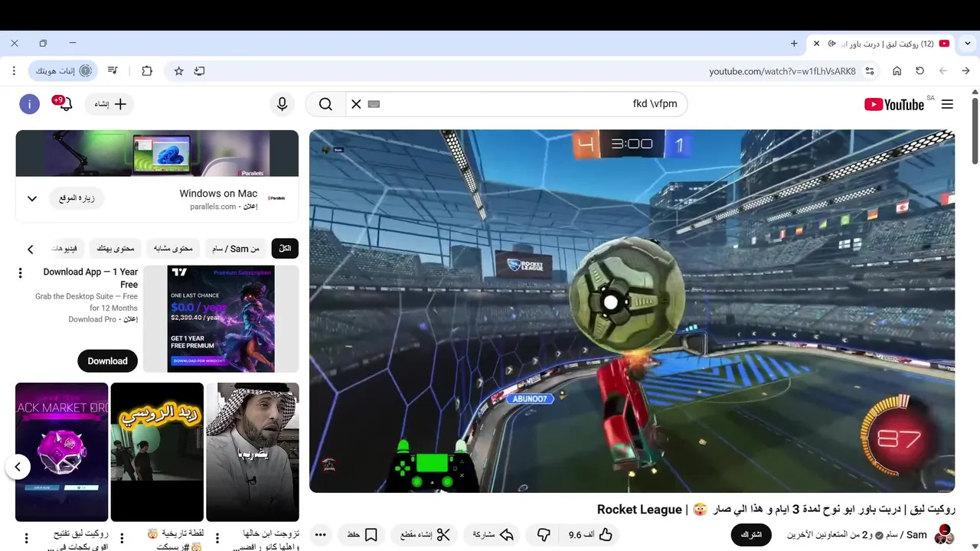This screenshot has width=980, height=551.
Task: Open the TradingView premium ad thumbnail
Action: (x=221, y=319)
